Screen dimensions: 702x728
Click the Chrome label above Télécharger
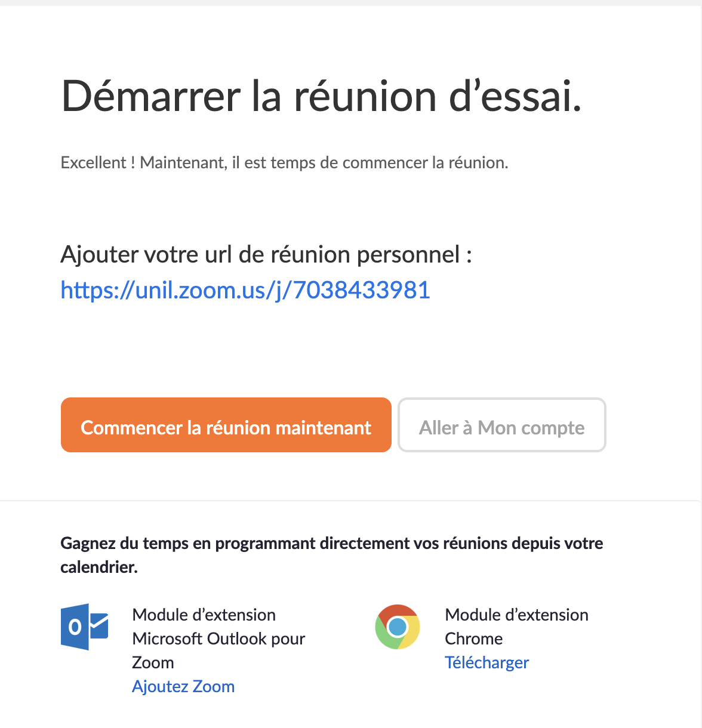(473, 638)
